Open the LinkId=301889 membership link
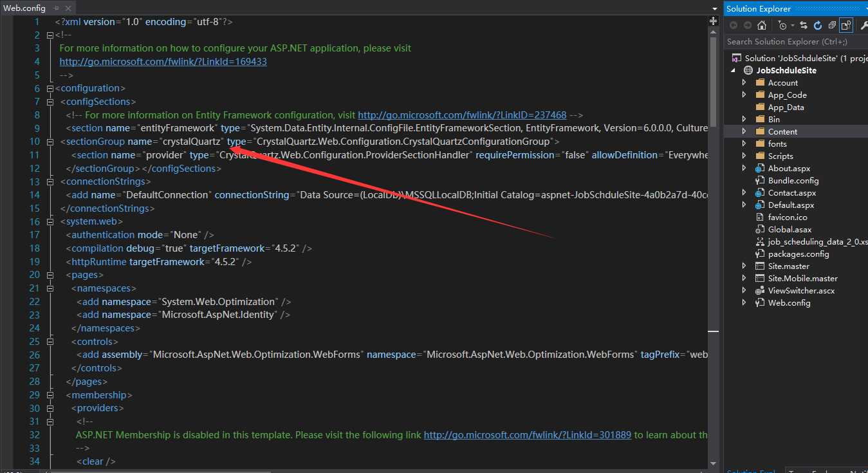868x473 pixels. pyautogui.click(x=528, y=435)
